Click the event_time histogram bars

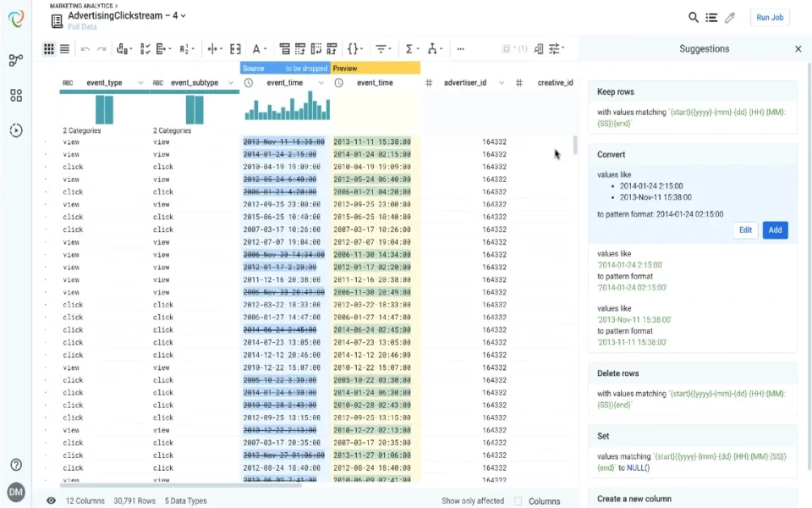click(x=287, y=106)
